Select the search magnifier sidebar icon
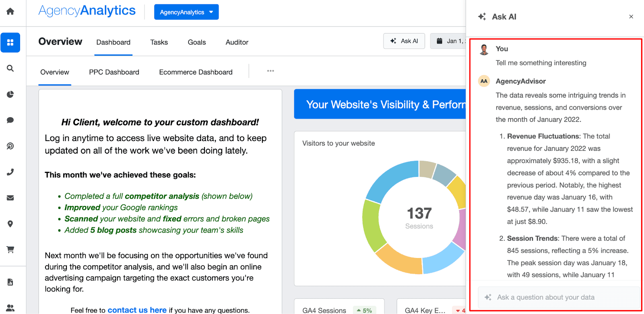The image size is (644, 314). coord(10,69)
